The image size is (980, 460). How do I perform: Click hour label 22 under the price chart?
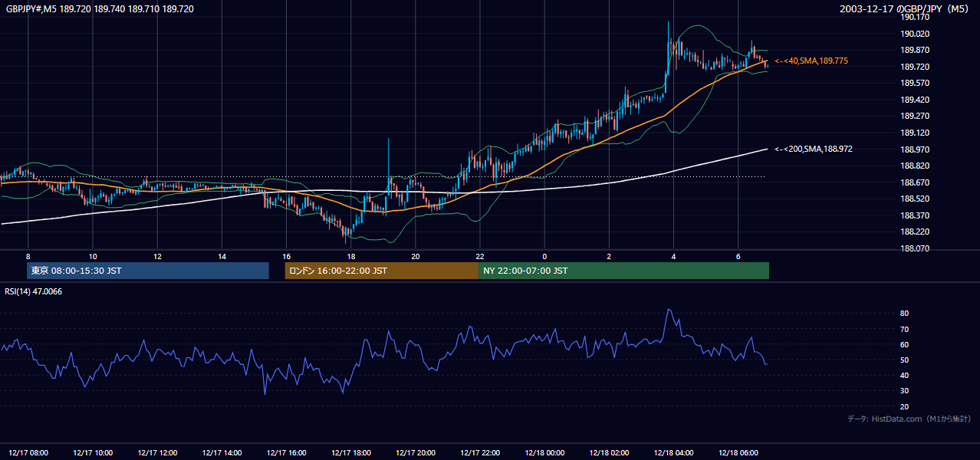[x=480, y=256]
